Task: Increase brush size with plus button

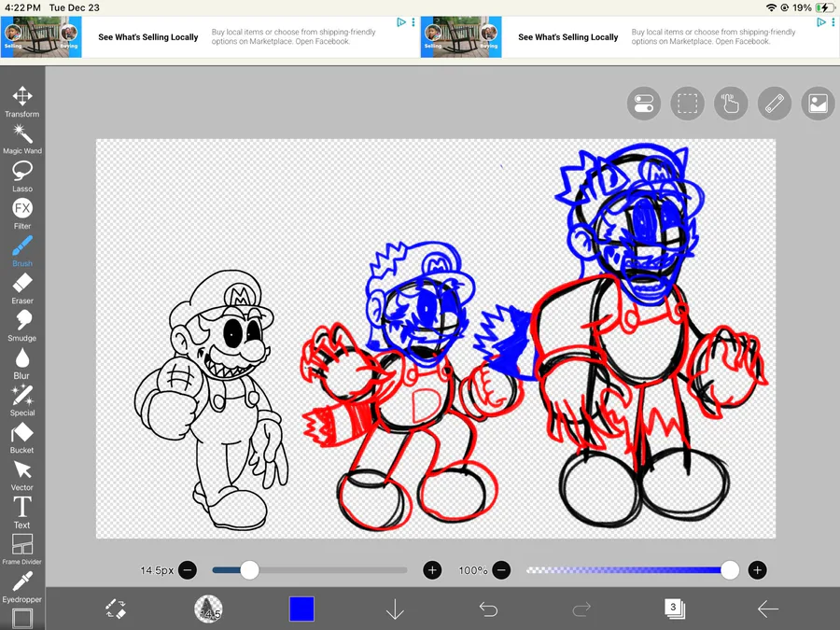Action: [432, 570]
